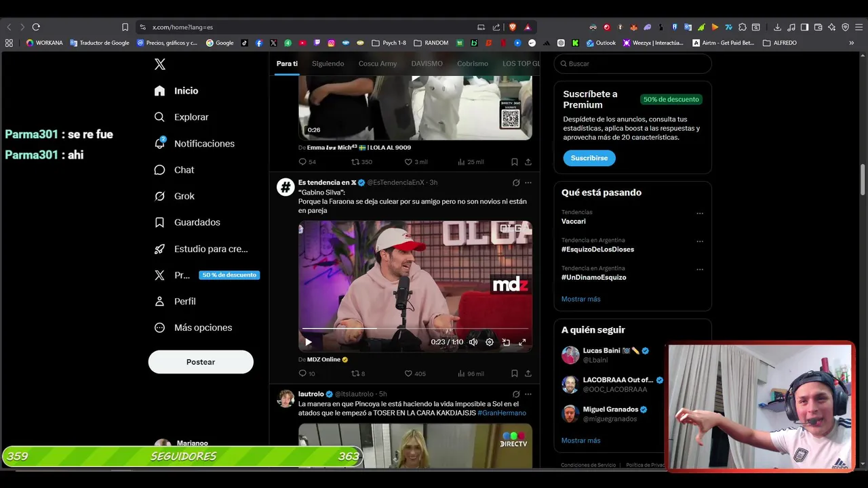868x488 pixels.
Task: Open more options on the Es tendencia post
Action: point(528,183)
